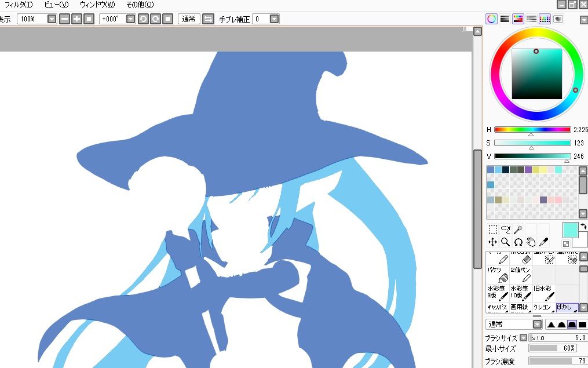Expand the +000° rotation angle dropdown
The image size is (588, 368).
click(x=130, y=19)
